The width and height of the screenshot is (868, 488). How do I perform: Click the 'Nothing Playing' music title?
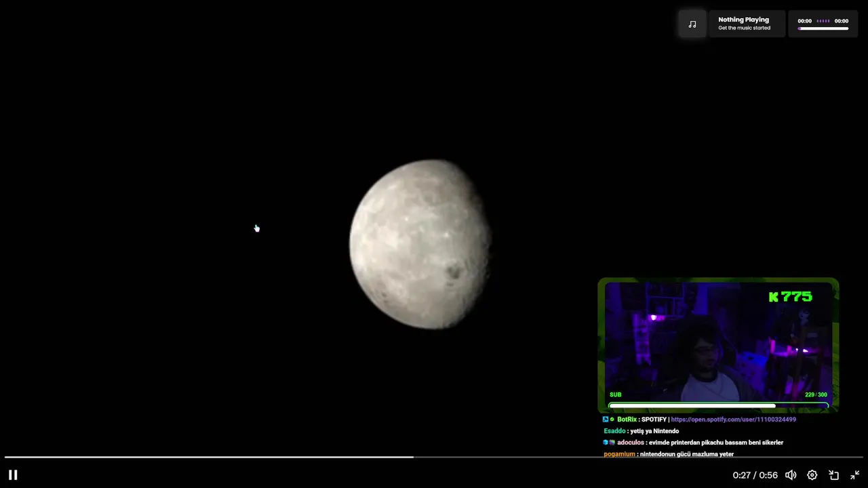point(743,20)
